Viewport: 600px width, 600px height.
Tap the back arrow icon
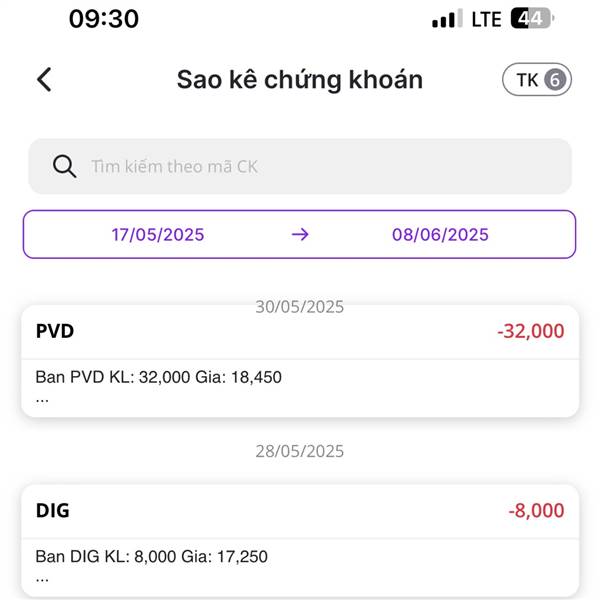click(44, 80)
